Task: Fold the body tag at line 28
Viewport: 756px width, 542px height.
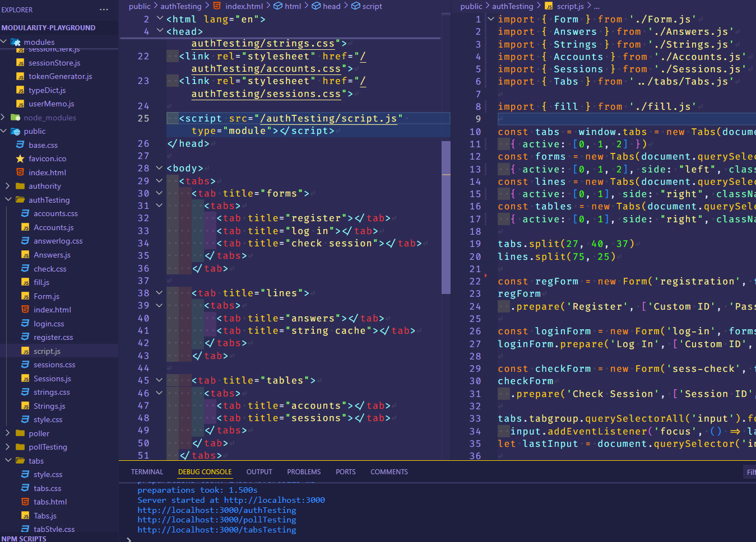Action: point(159,168)
